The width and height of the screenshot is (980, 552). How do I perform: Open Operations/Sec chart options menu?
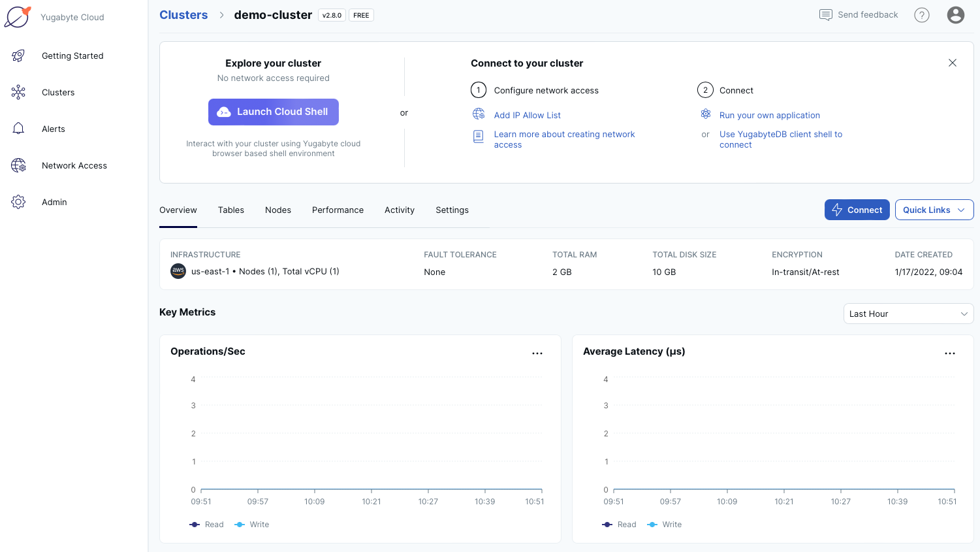click(x=537, y=353)
